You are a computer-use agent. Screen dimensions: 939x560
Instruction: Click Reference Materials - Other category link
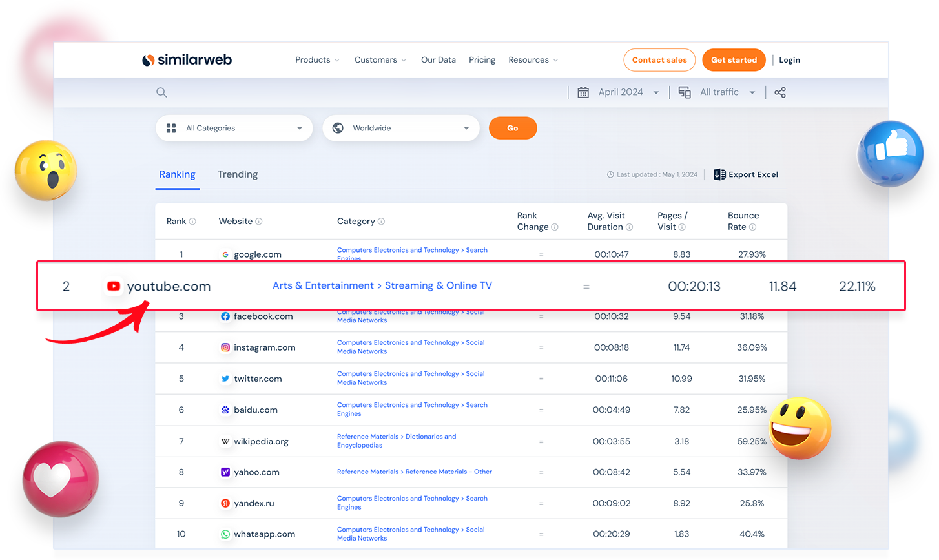[x=415, y=472]
